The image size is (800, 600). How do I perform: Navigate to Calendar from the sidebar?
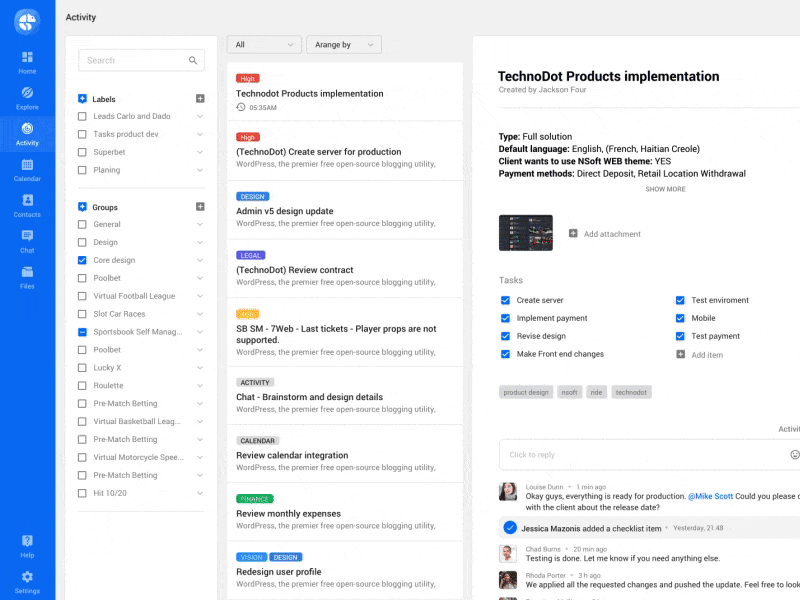(x=27, y=168)
